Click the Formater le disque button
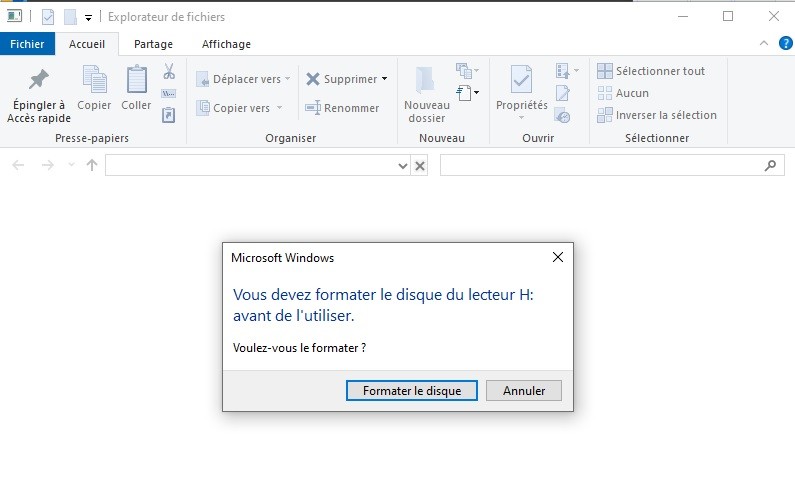Image resolution: width=795 pixels, height=480 pixels. click(412, 391)
